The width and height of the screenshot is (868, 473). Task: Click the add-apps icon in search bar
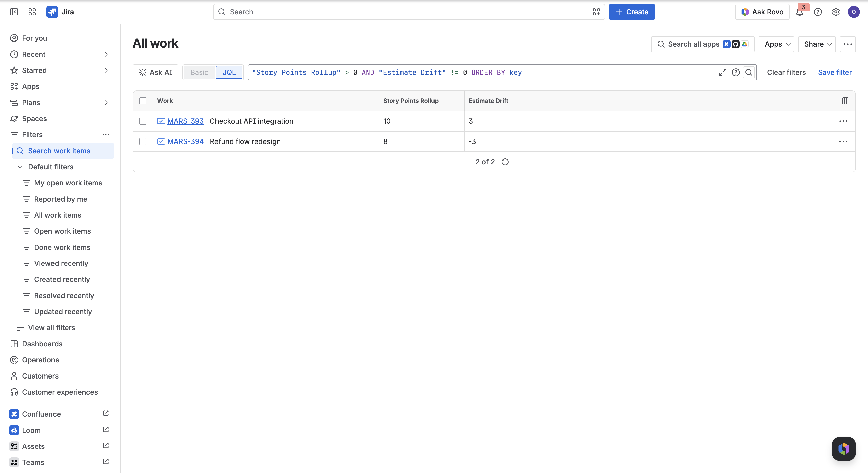[596, 12]
